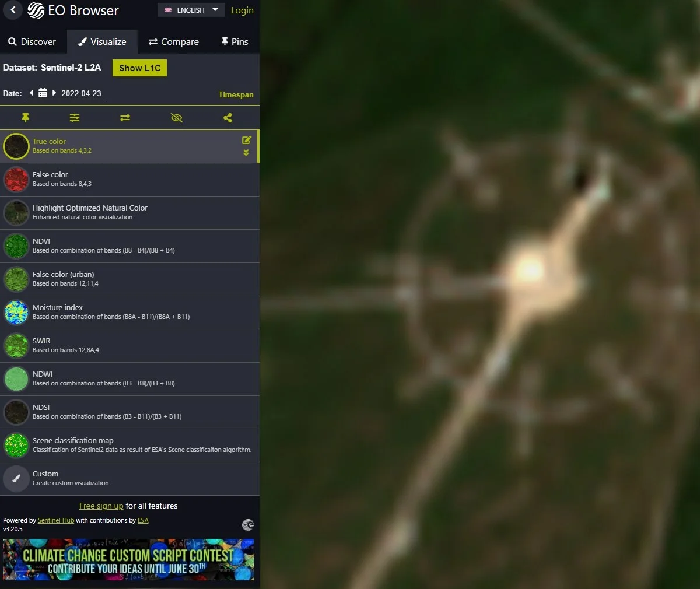The width and height of the screenshot is (700, 589).
Task: Click the back arrow button in header
Action: [13, 10]
